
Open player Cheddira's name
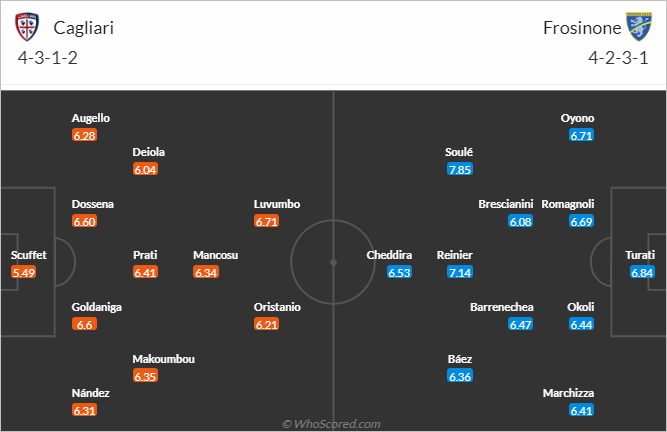coord(389,255)
